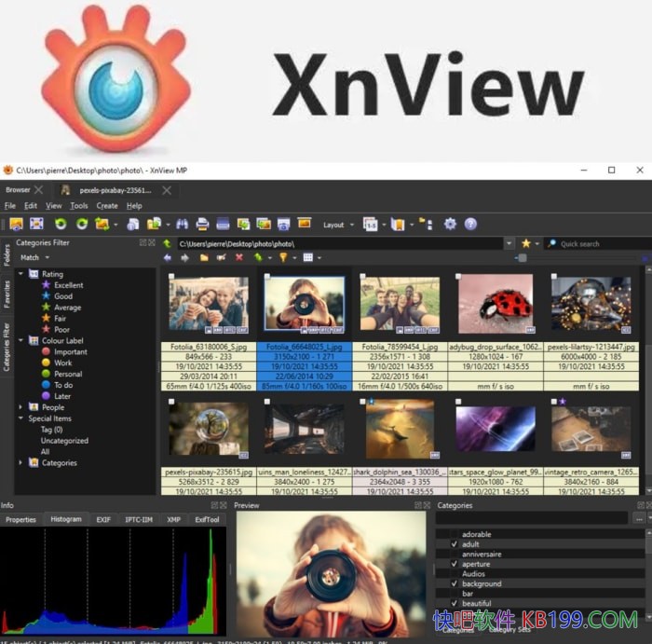Click the red X delete icon
Viewport: 652px width, 644px height.
click(239, 258)
